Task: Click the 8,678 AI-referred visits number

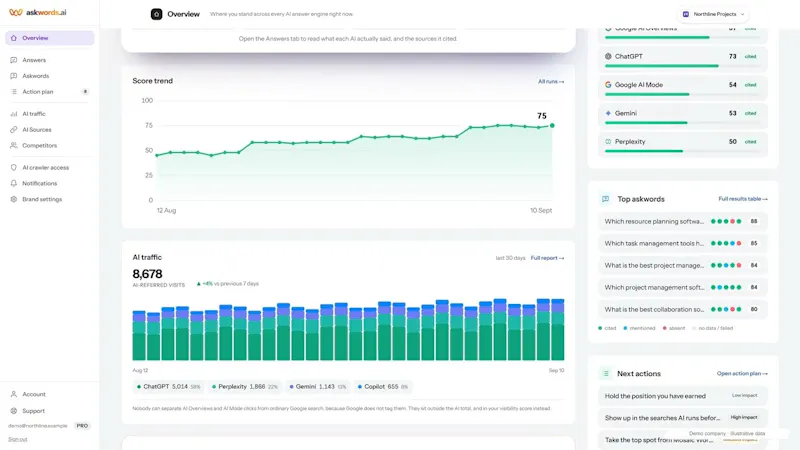Action: coord(147,274)
